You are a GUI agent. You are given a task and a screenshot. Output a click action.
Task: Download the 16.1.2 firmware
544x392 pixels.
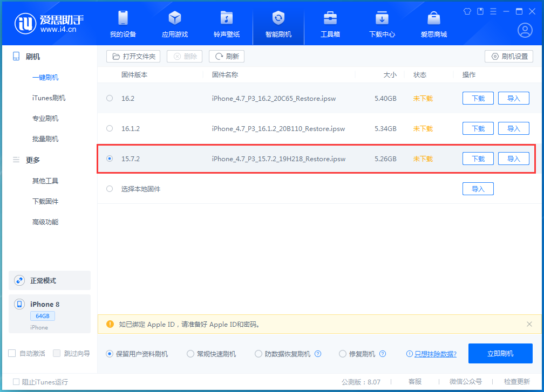478,128
